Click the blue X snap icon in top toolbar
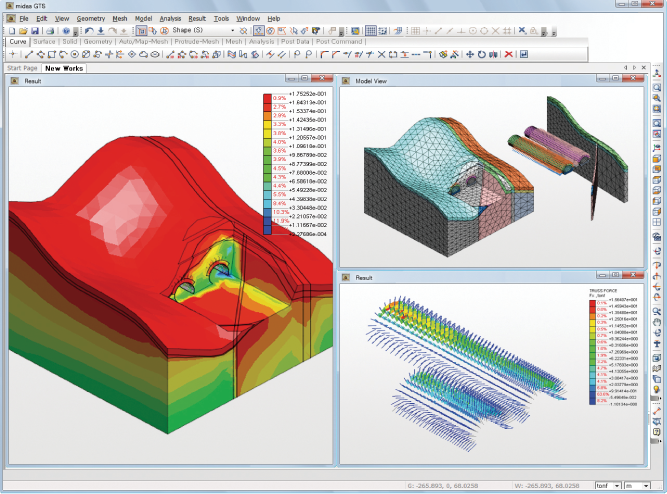The width and height of the screenshot is (667, 494). tap(522, 31)
